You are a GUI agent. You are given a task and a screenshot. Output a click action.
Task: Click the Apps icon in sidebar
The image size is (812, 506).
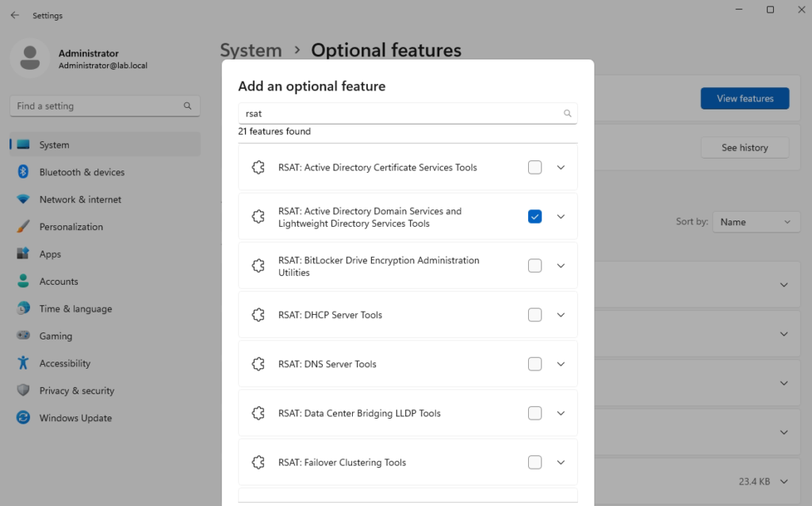[x=23, y=254]
